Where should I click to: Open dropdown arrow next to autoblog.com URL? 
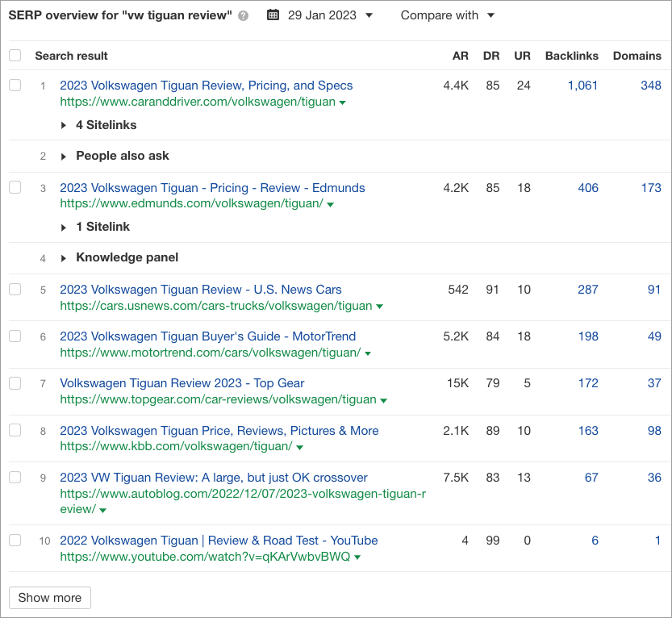tap(103, 511)
